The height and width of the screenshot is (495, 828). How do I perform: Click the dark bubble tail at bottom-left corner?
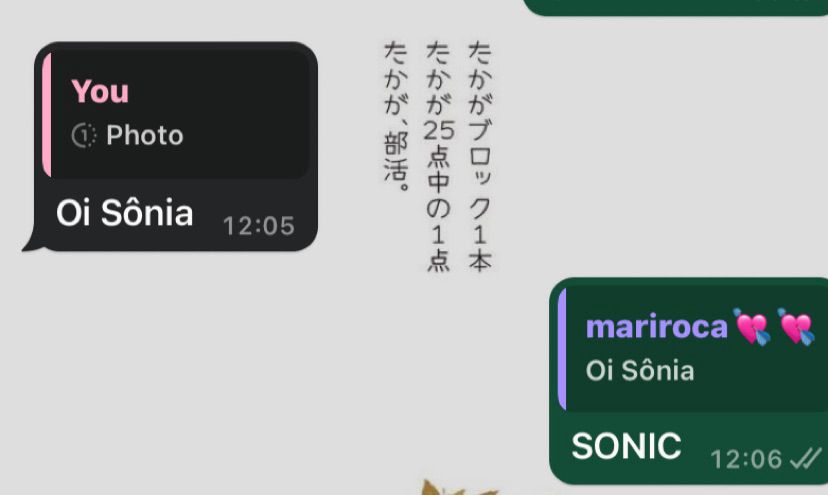[31, 242]
